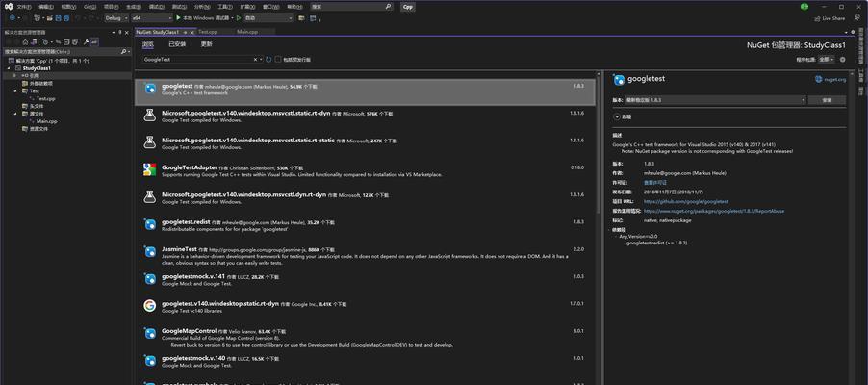Screen dimensions: 868x385
Task: Pin the Solution Explorer panel
Action: point(120,32)
